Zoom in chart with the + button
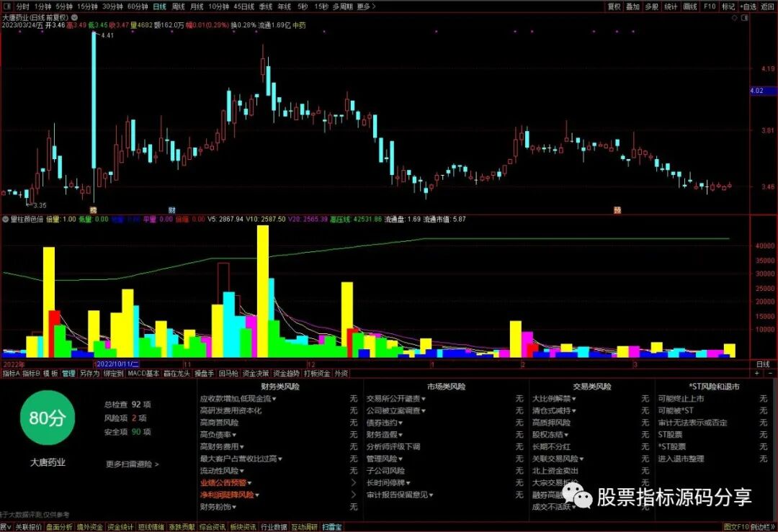 tap(757, 373)
